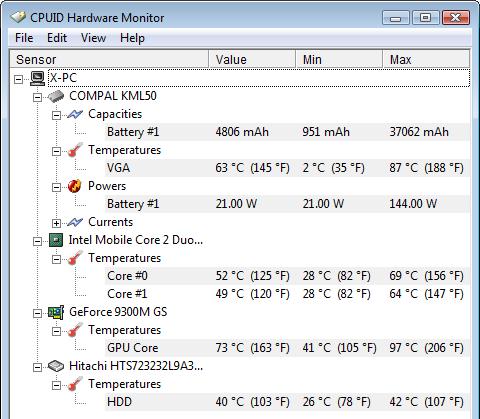
Task: Select the GPU Core temperature row
Action: (287, 348)
